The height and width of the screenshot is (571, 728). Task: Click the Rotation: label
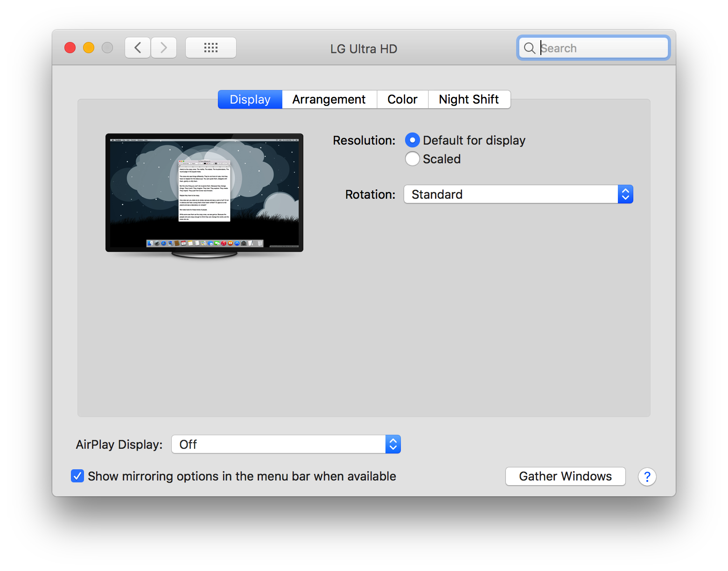click(370, 195)
